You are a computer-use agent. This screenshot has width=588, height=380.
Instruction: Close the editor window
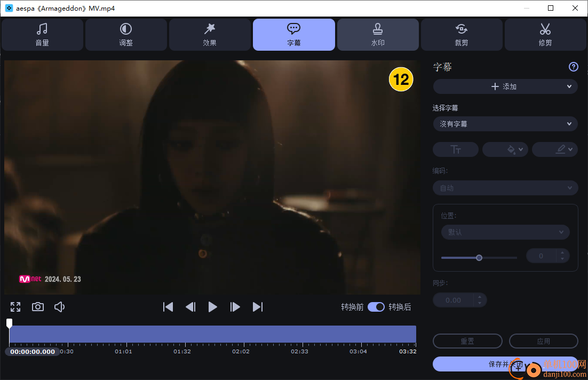click(575, 8)
